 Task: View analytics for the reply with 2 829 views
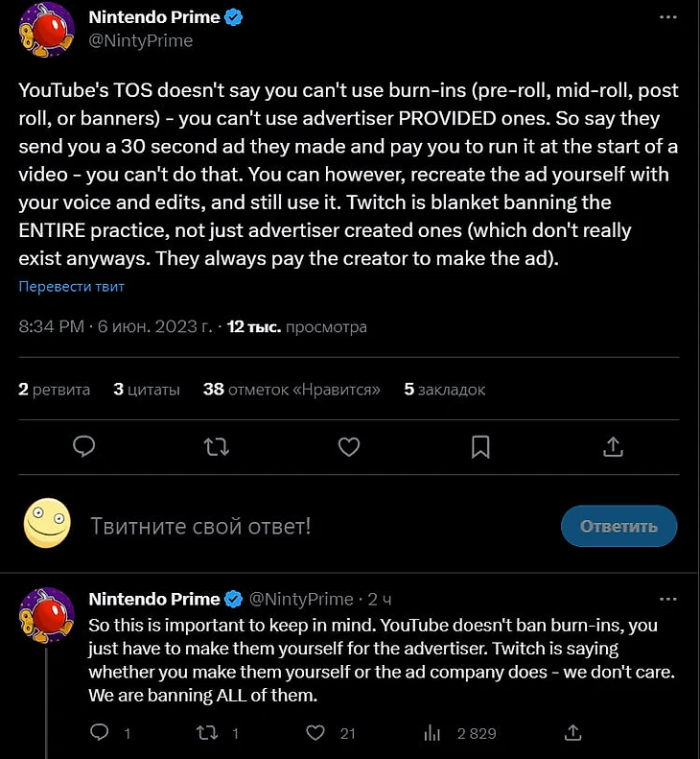pos(432,733)
